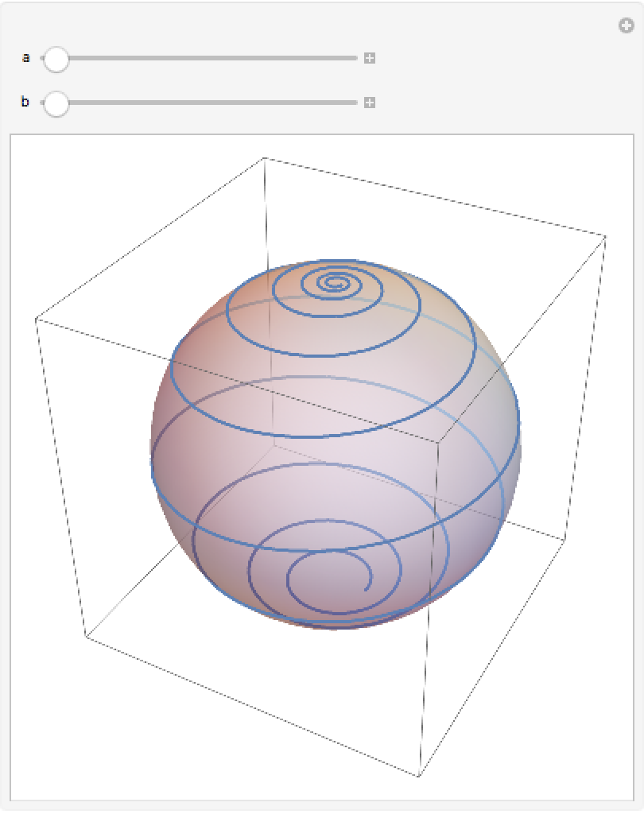The width and height of the screenshot is (644, 814).
Task: Click the right end of slider a's track
Action: click(x=355, y=58)
